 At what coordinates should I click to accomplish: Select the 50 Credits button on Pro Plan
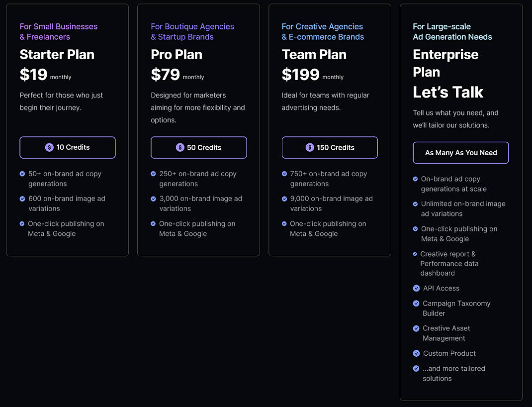[198, 147]
